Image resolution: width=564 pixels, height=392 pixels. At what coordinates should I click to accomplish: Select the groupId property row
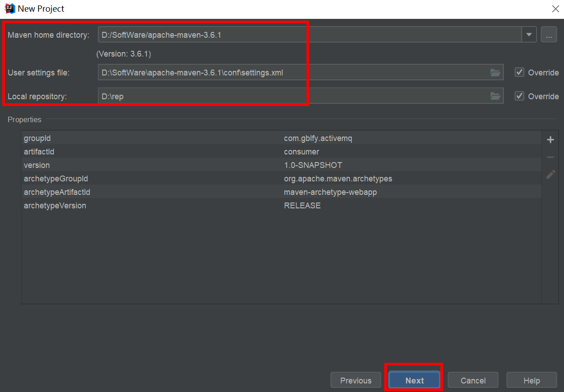pyautogui.click(x=281, y=138)
